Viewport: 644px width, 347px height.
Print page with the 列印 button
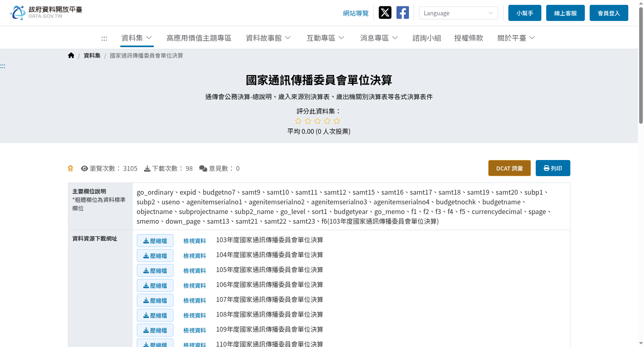pyautogui.click(x=553, y=168)
